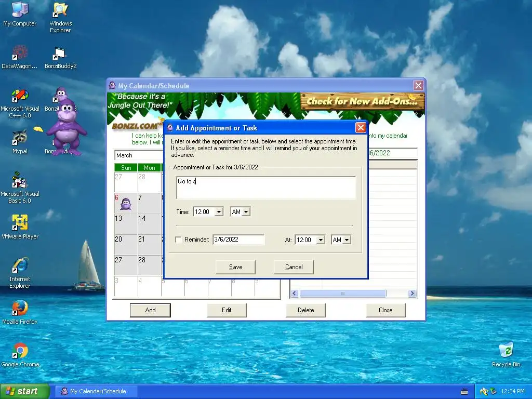This screenshot has width=532, height=399.
Task: Select the dark 28 in the Mon column
Action: [x=149, y=265]
